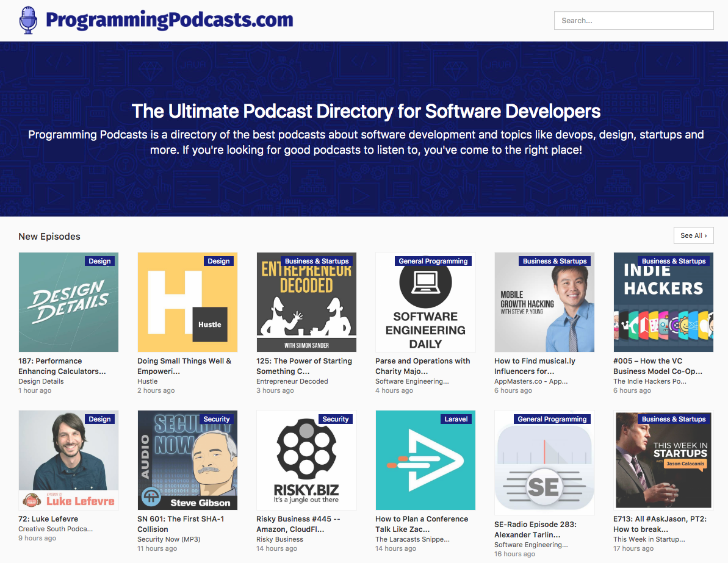Click Software Engineering... under SE-Radio Episode 283

[531, 545]
